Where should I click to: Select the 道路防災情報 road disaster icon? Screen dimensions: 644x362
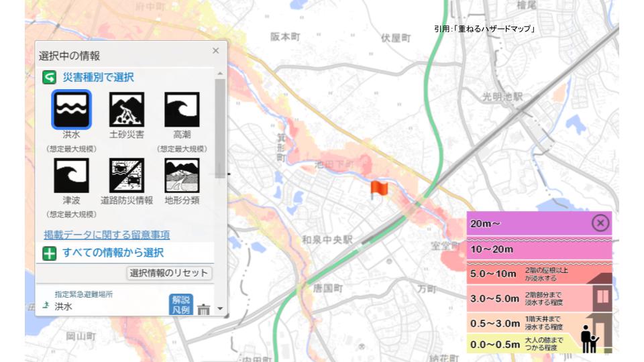pyautogui.click(x=127, y=175)
